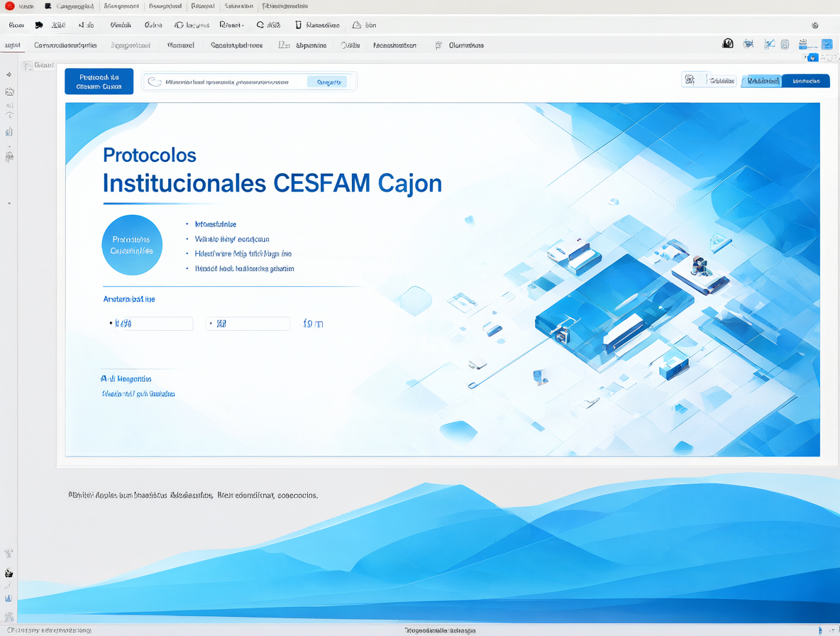The width and height of the screenshot is (840, 636).
Task: Click the second icon in the left sidebar
Action: click(x=9, y=92)
